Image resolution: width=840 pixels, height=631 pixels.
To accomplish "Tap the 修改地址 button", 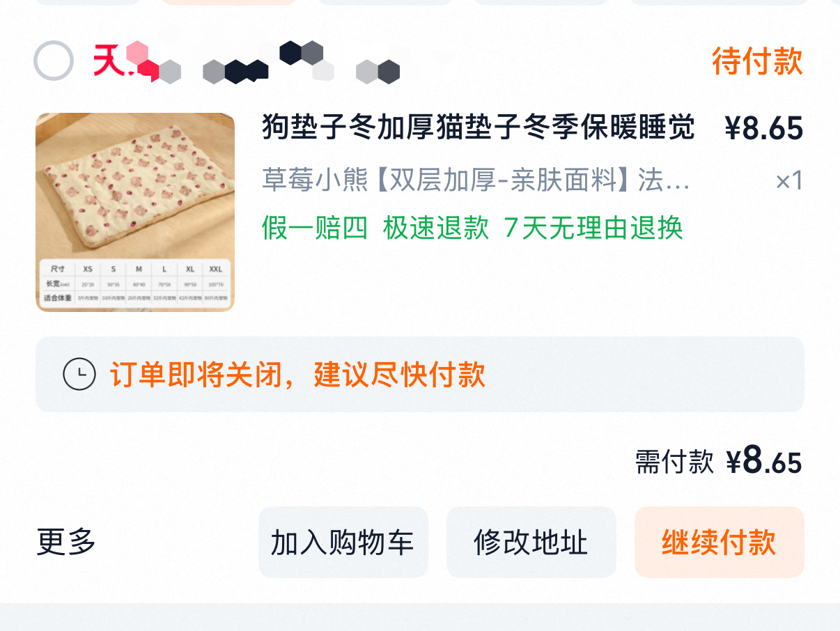I will pyautogui.click(x=531, y=542).
